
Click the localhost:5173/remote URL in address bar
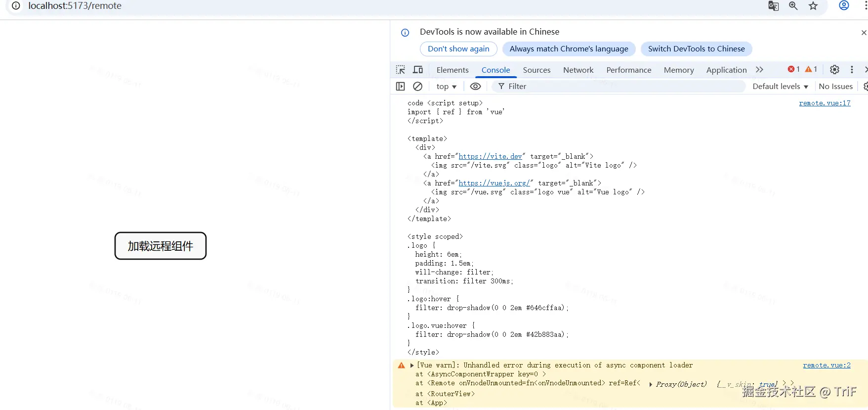[75, 6]
